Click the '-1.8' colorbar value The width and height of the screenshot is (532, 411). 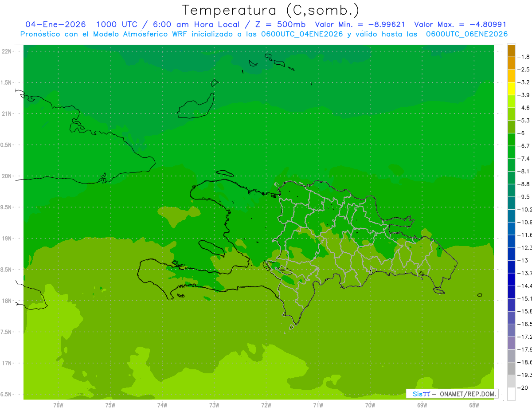pyautogui.click(x=524, y=57)
